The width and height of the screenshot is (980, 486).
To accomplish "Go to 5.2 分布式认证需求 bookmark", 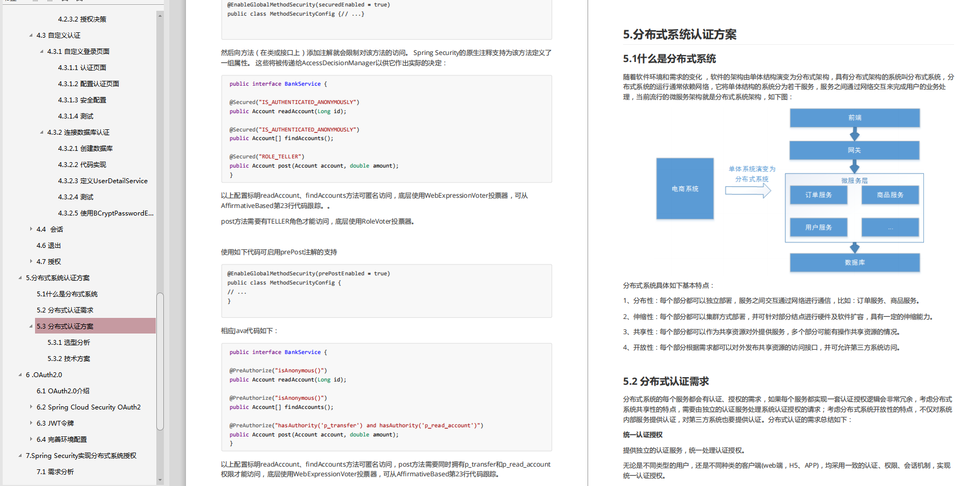I will coord(65,310).
